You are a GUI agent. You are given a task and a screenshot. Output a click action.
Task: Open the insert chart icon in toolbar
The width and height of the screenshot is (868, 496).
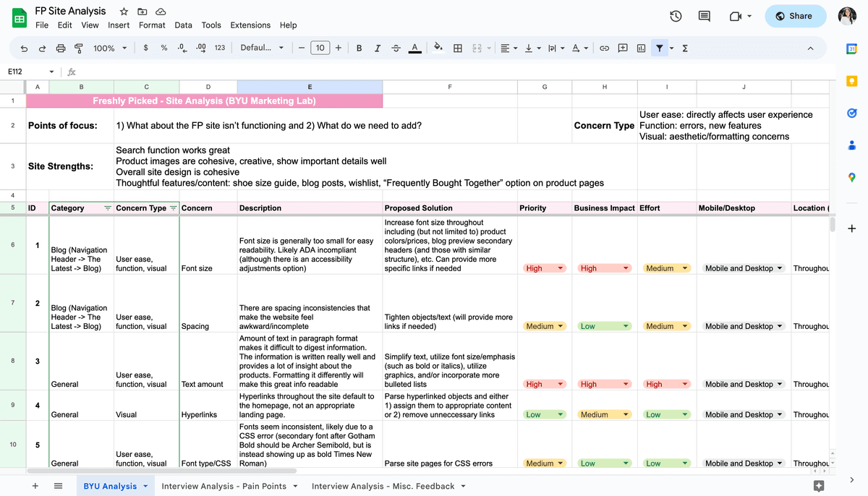point(641,48)
